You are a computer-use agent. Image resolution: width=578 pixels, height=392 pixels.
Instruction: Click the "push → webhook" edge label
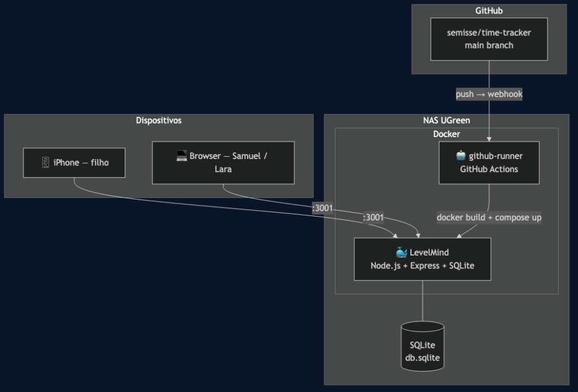pos(489,94)
